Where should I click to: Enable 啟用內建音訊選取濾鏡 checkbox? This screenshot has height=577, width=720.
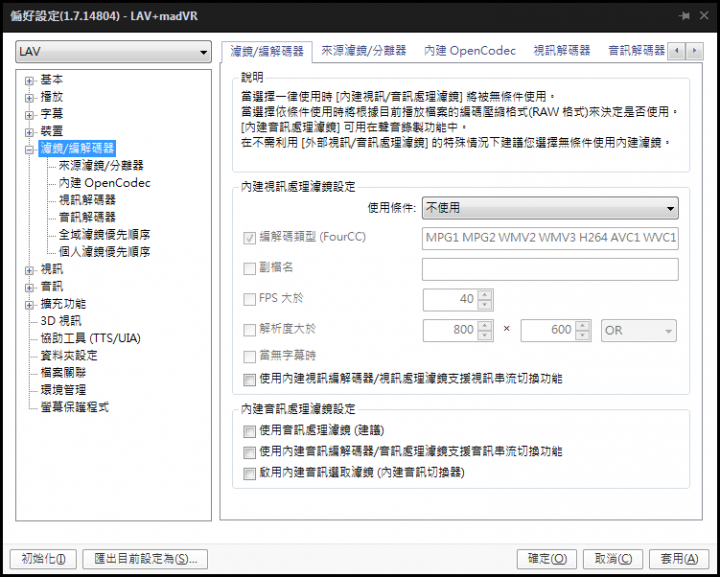[249, 474]
